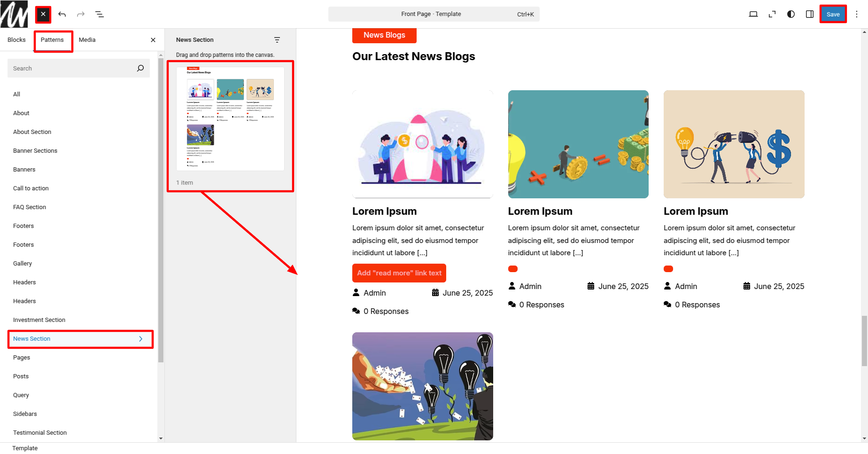This screenshot has width=868, height=454.
Task: Click the zoom out expand icon
Action: 772,14
